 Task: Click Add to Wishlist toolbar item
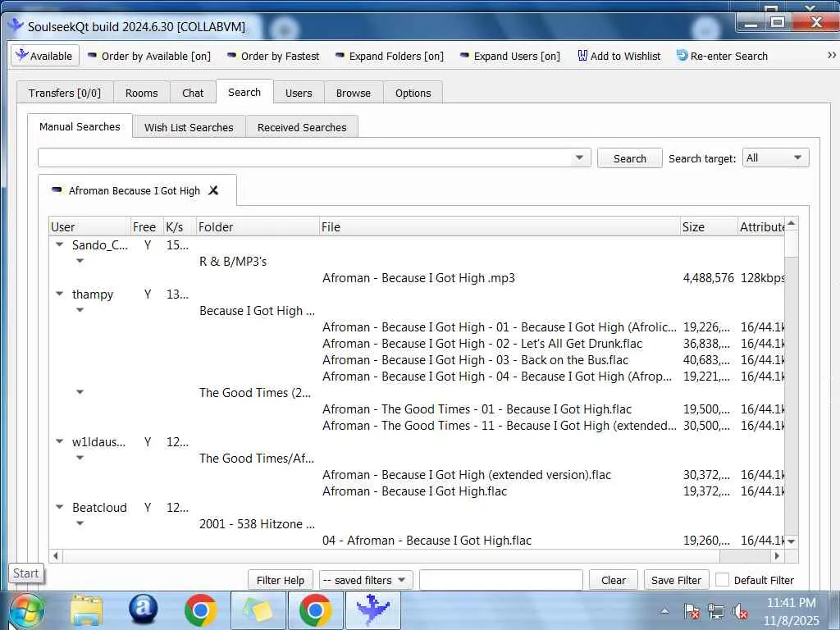(619, 56)
